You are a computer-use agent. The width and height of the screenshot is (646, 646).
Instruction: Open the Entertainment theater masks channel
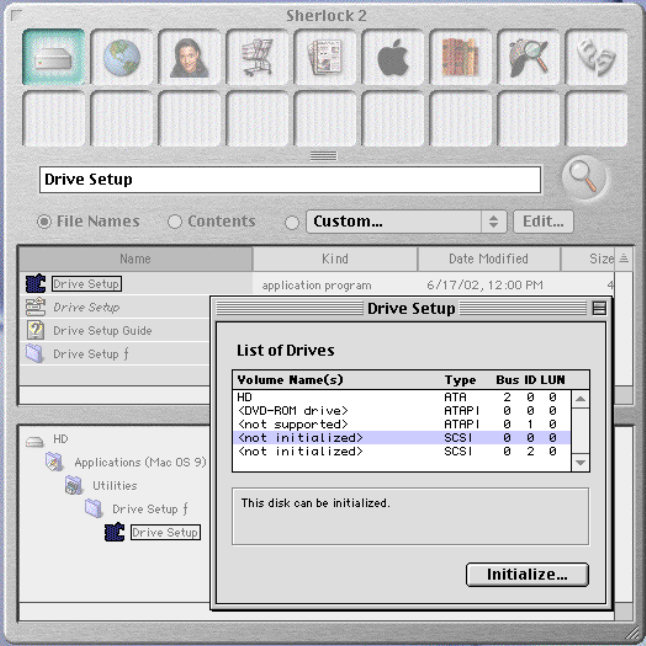coord(597,57)
